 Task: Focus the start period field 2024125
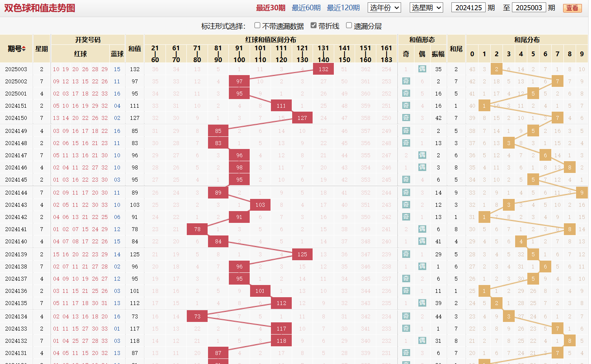coord(468,7)
